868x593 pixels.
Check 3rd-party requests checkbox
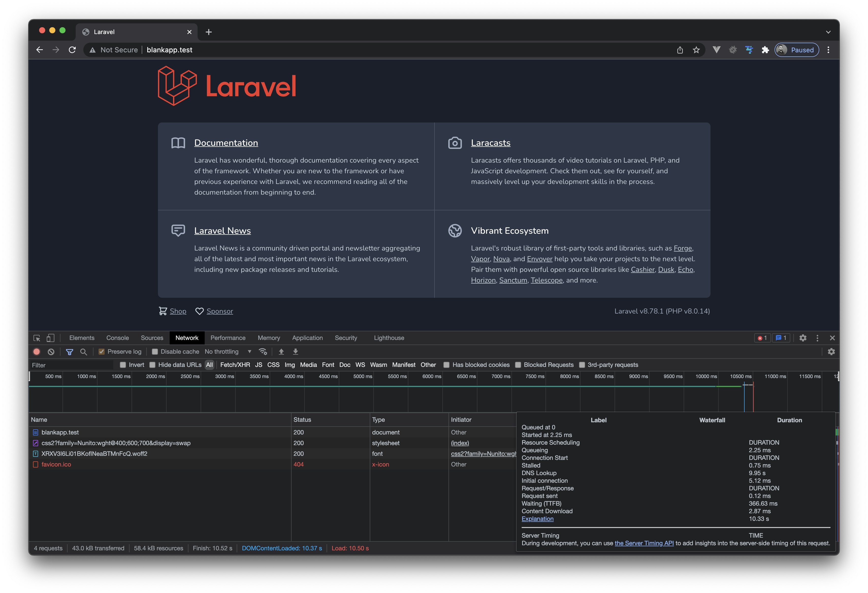[x=582, y=365]
